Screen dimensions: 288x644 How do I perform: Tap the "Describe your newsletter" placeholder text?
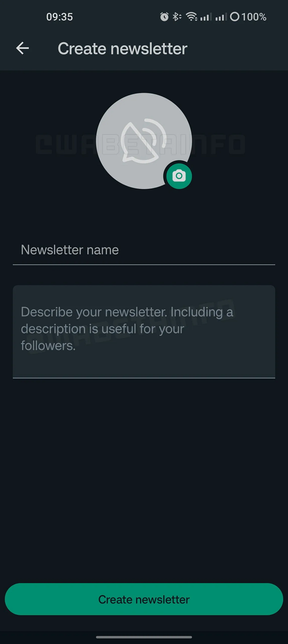(x=127, y=329)
